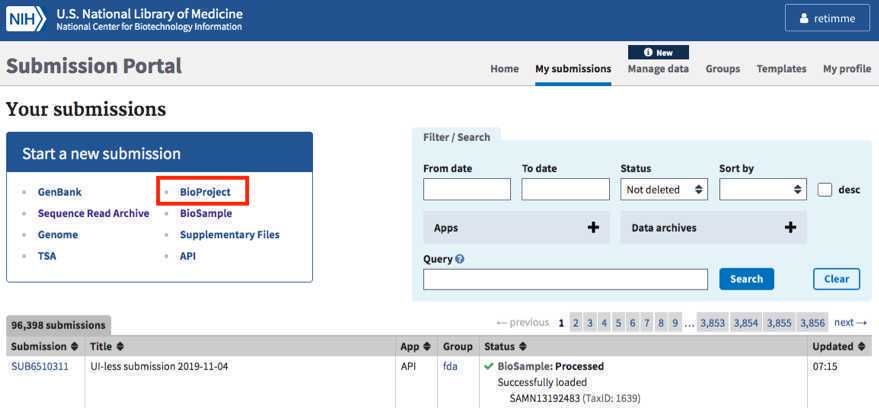The image size is (879, 408).
Task: Open the Templates tab
Action: [x=781, y=69]
